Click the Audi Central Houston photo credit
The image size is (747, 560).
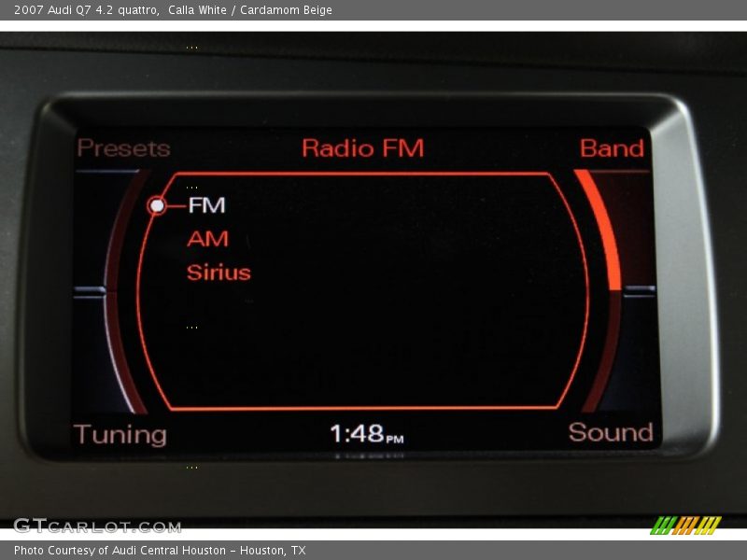[160, 551]
